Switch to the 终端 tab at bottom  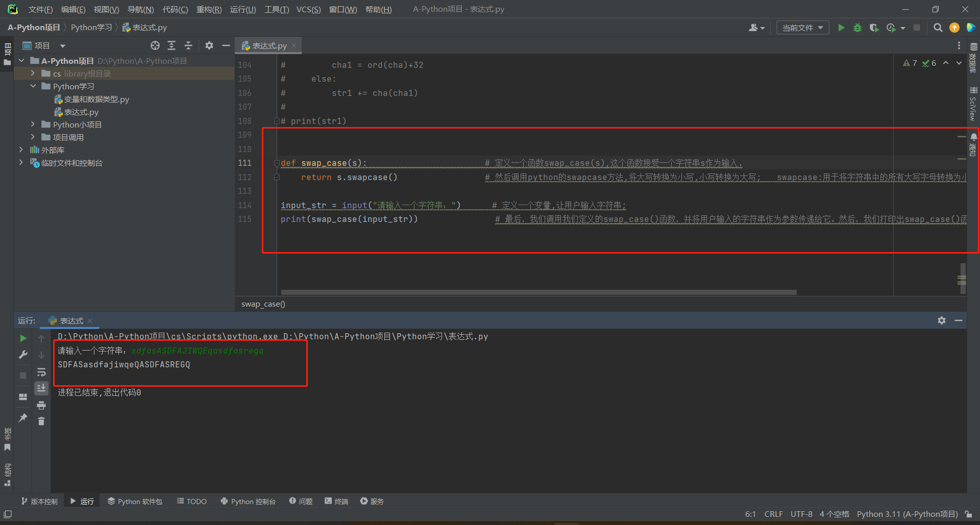pos(336,502)
